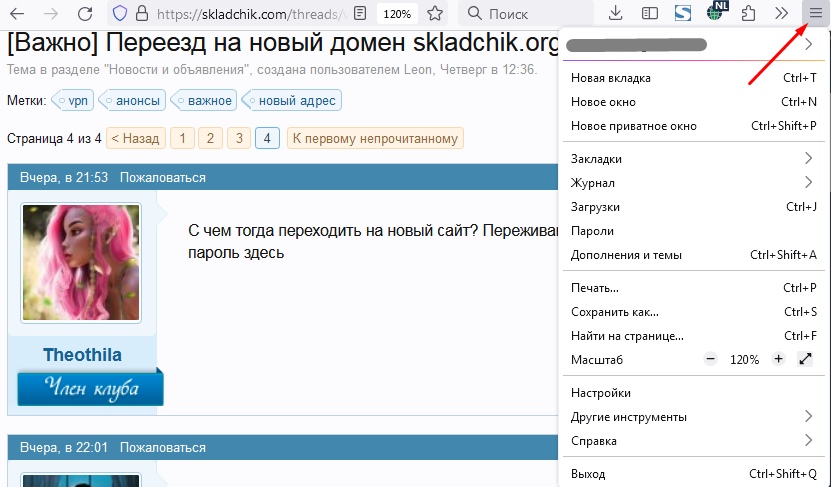Toggle reader view in address bar
The height and width of the screenshot is (487, 831).
(x=360, y=14)
